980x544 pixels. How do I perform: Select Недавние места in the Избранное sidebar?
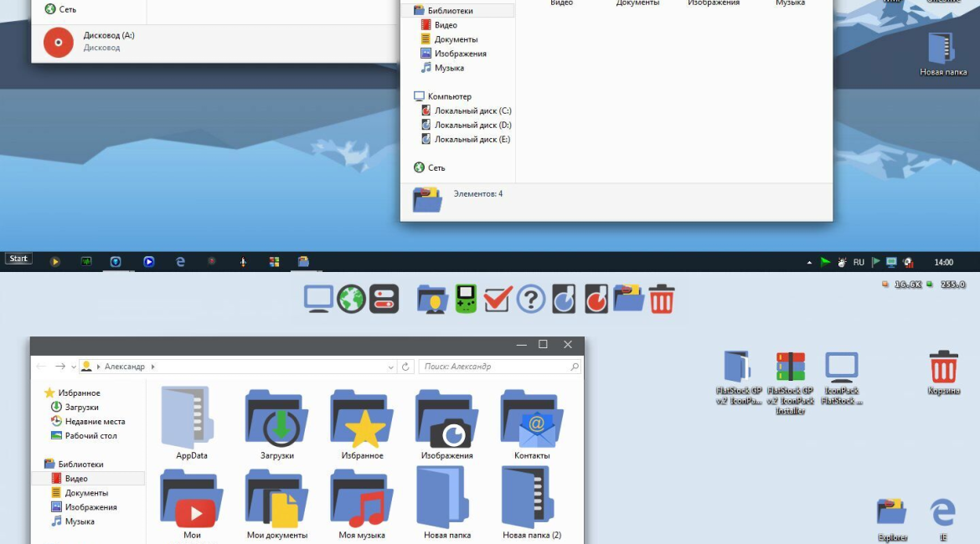[x=95, y=422]
